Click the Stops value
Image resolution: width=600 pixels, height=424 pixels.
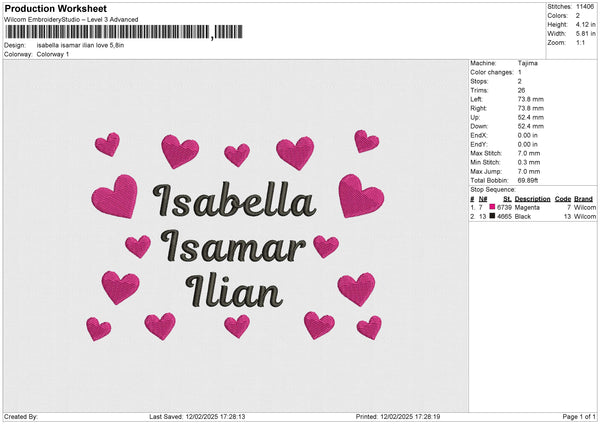point(520,82)
